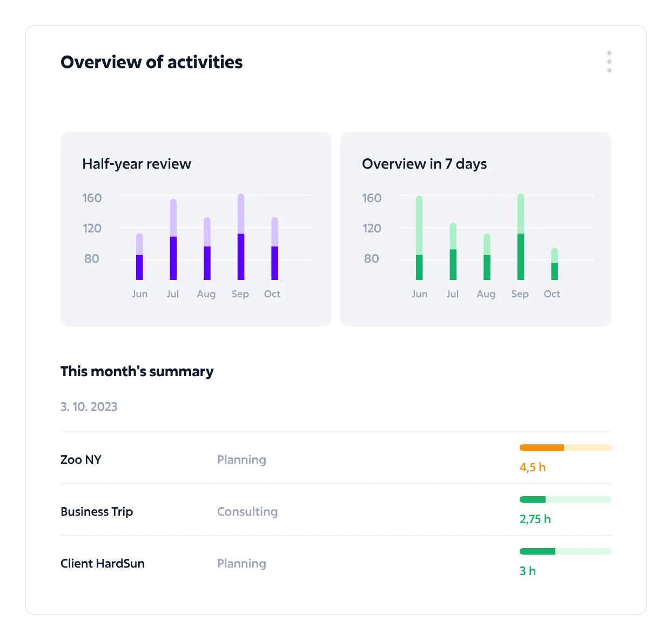Click the Business Trip activity name
Viewport: 672px width, 640px height.
click(97, 511)
